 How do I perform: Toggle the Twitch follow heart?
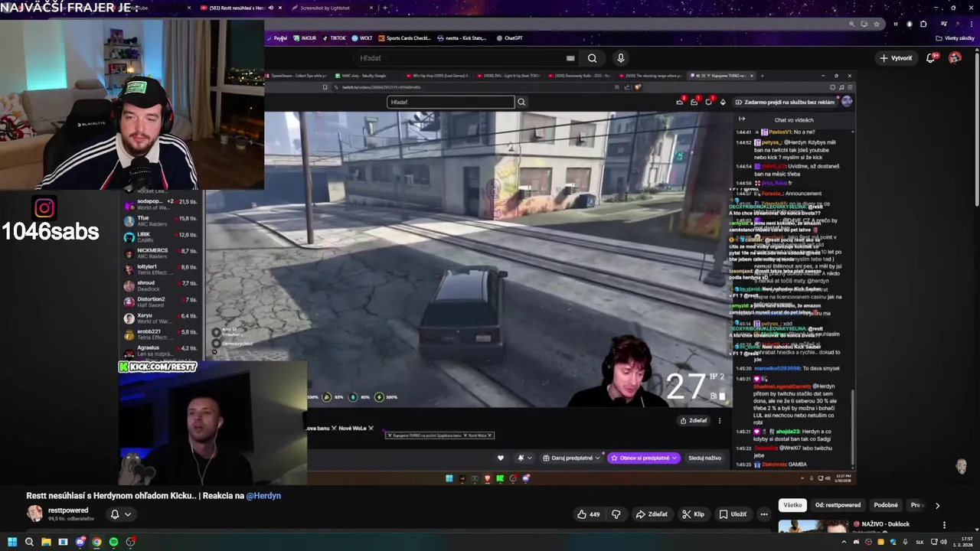point(501,458)
